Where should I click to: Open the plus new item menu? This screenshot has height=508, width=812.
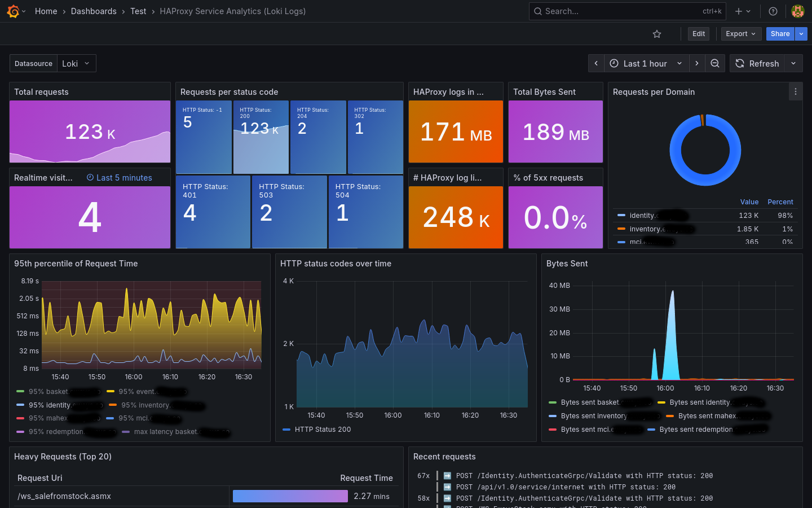click(743, 11)
